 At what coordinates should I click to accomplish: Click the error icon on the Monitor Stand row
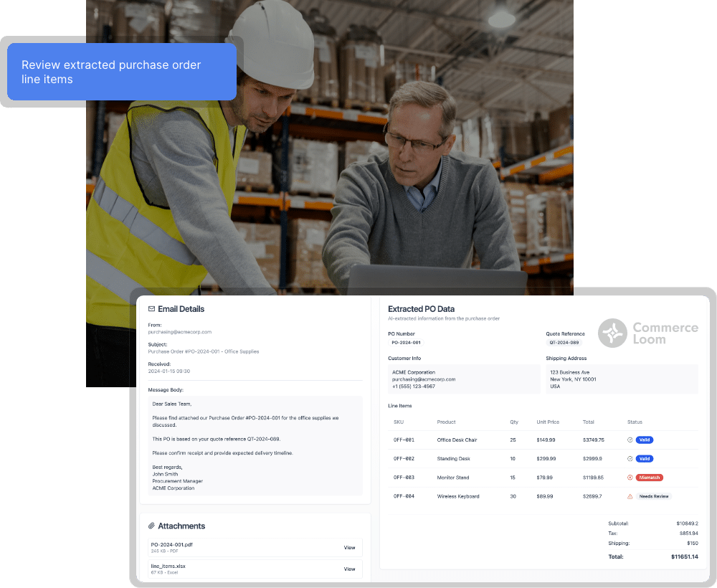(x=630, y=477)
